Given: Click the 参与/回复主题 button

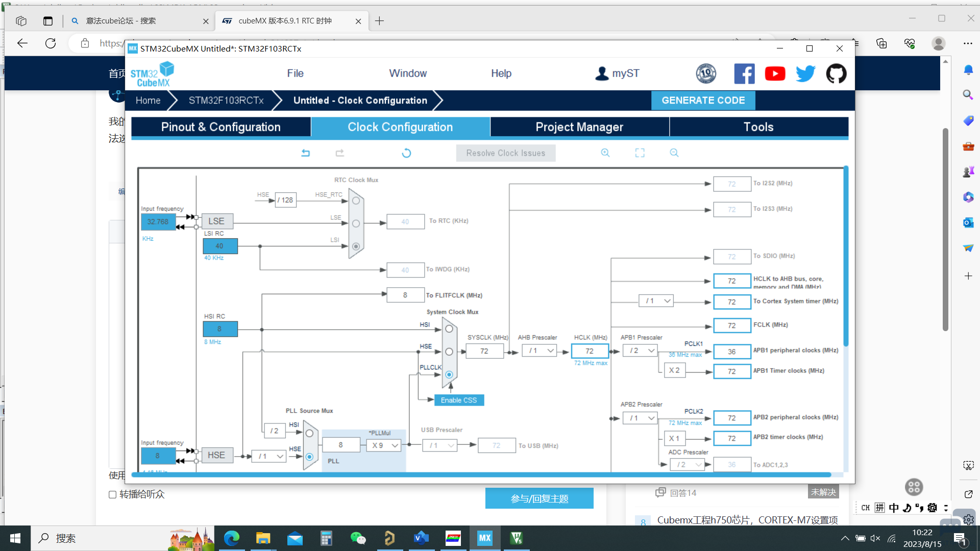Looking at the screenshot, I should tap(540, 498).
